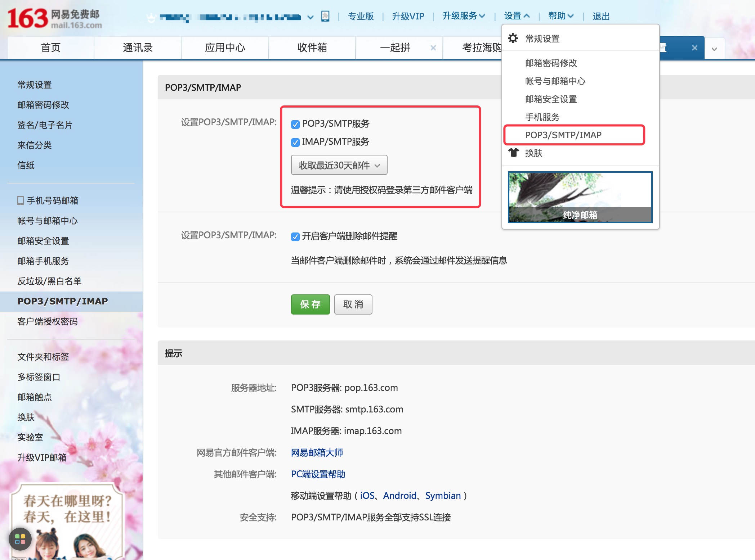Click the 纯净邮箱 skin preview thumbnail
Viewport: 755px width, 560px height.
580,197
